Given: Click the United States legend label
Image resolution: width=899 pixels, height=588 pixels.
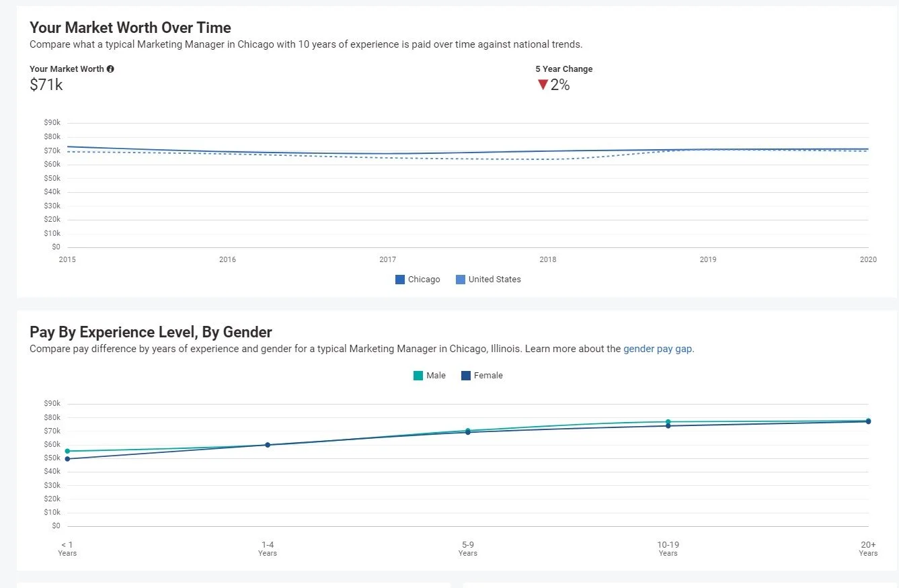Looking at the screenshot, I should pyautogui.click(x=495, y=280).
